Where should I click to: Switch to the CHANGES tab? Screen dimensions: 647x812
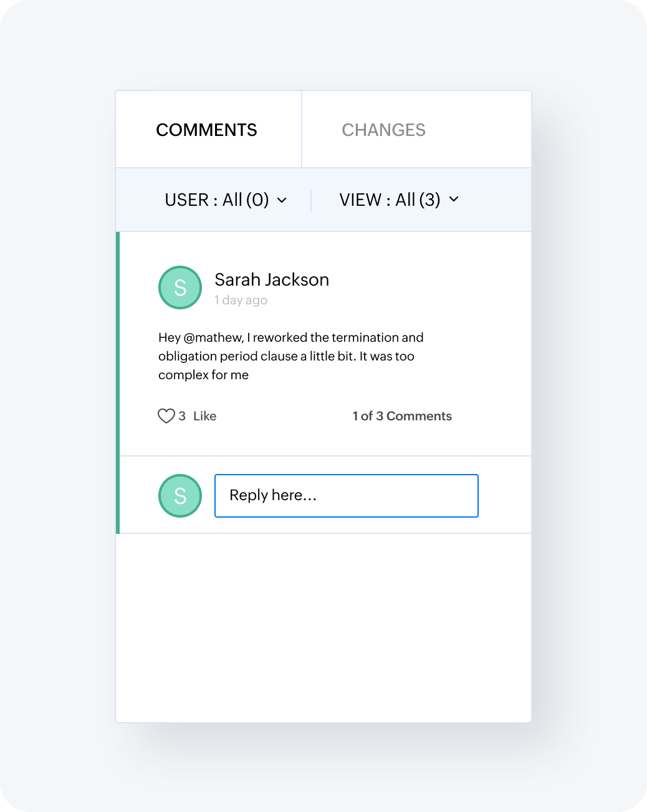click(x=383, y=130)
